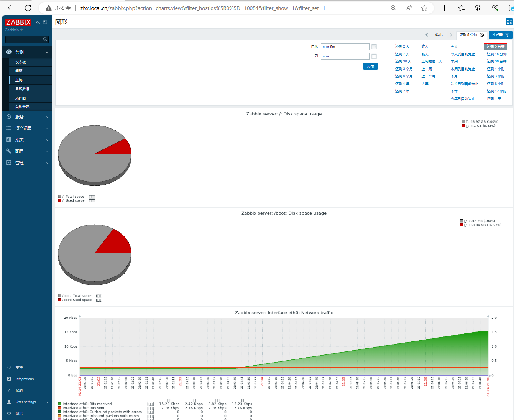Collapse the Zabbix sidebar with double-chevron icon
This screenshot has height=420, width=514.
tap(38, 22)
